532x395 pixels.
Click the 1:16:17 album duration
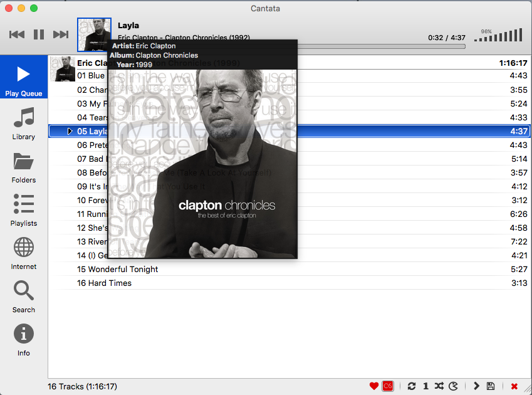pos(513,63)
